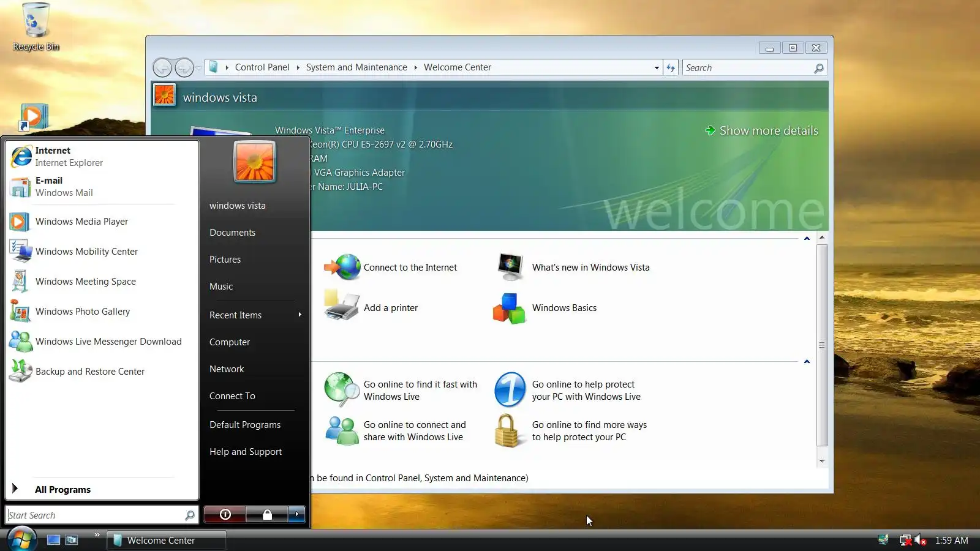This screenshot has height=551, width=980.
Task: Open Windows Mobility Center icon
Action: click(x=21, y=251)
